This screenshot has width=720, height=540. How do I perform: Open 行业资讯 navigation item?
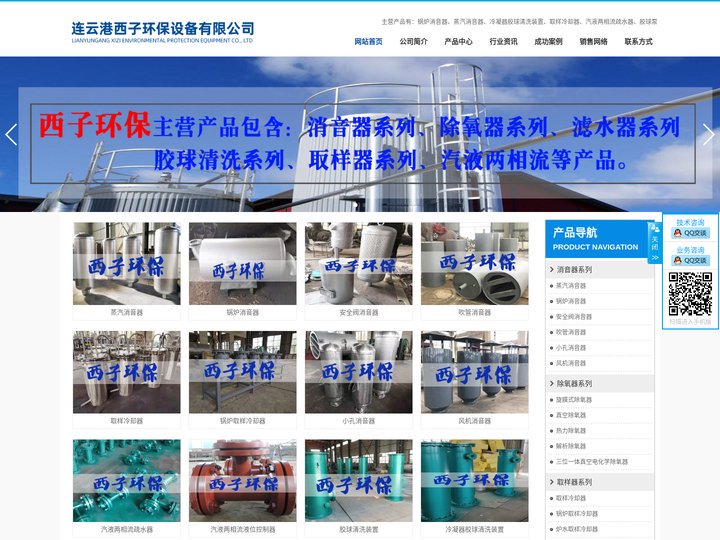coord(503,41)
